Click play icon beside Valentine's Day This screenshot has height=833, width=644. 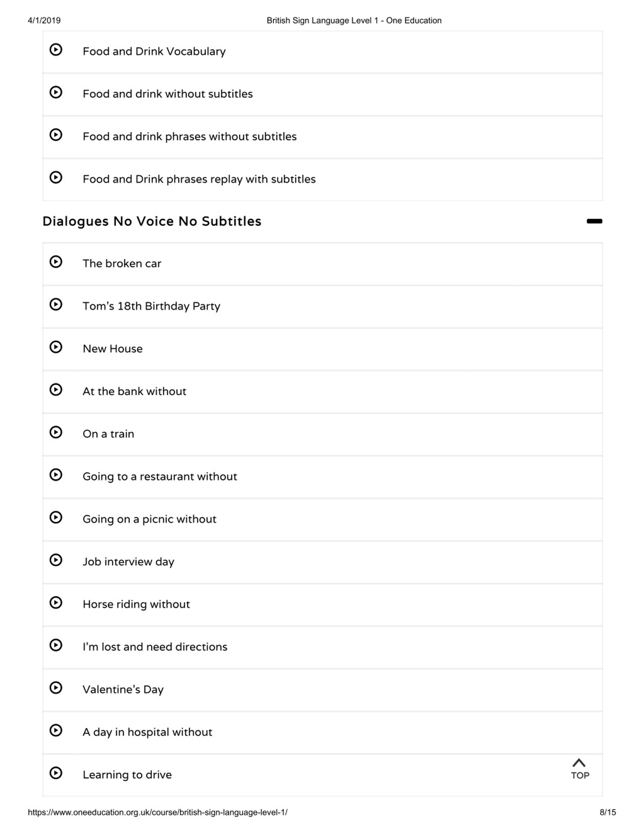pos(56,688)
